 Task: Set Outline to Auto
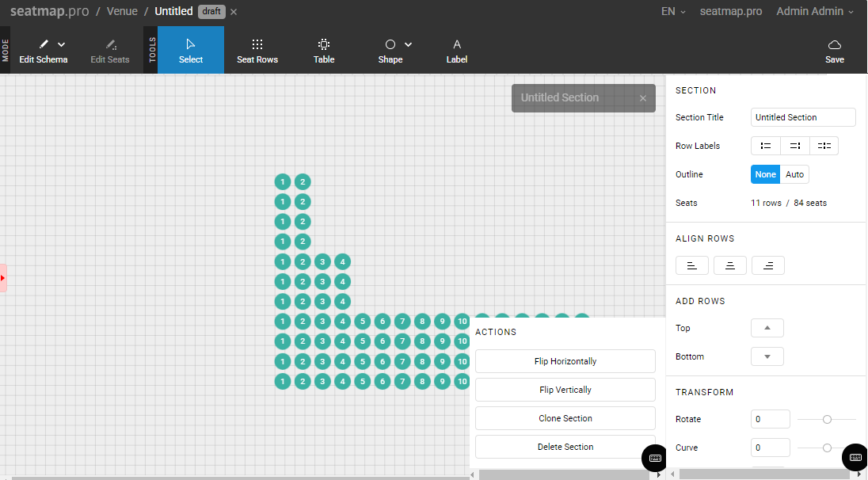[x=794, y=174]
